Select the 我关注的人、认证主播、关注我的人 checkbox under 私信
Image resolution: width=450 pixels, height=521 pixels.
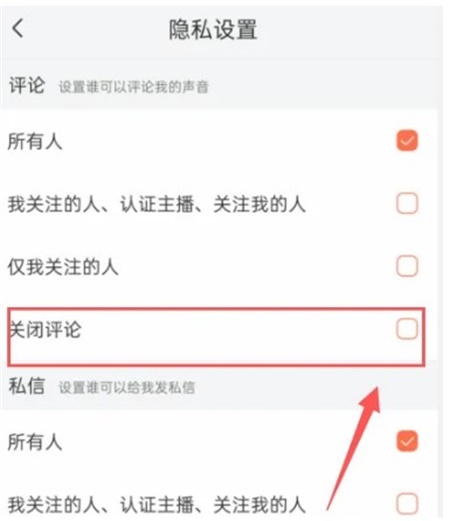pyautogui.click(x=407, y=504)
